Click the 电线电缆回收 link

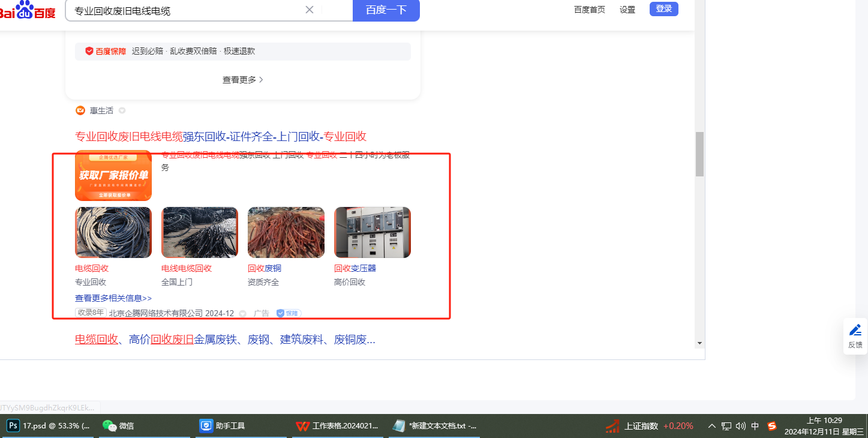click(187, 268)
